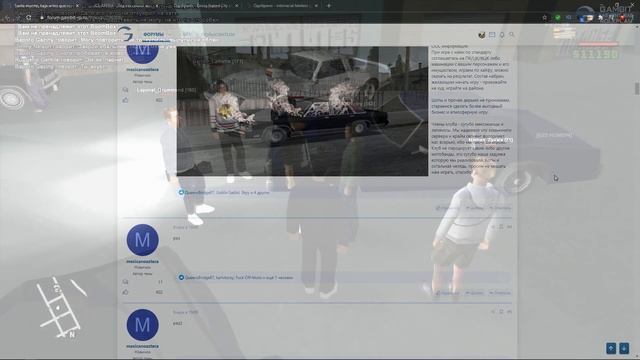
Task: Click the green shield extension icon
Action: [558, 18]
